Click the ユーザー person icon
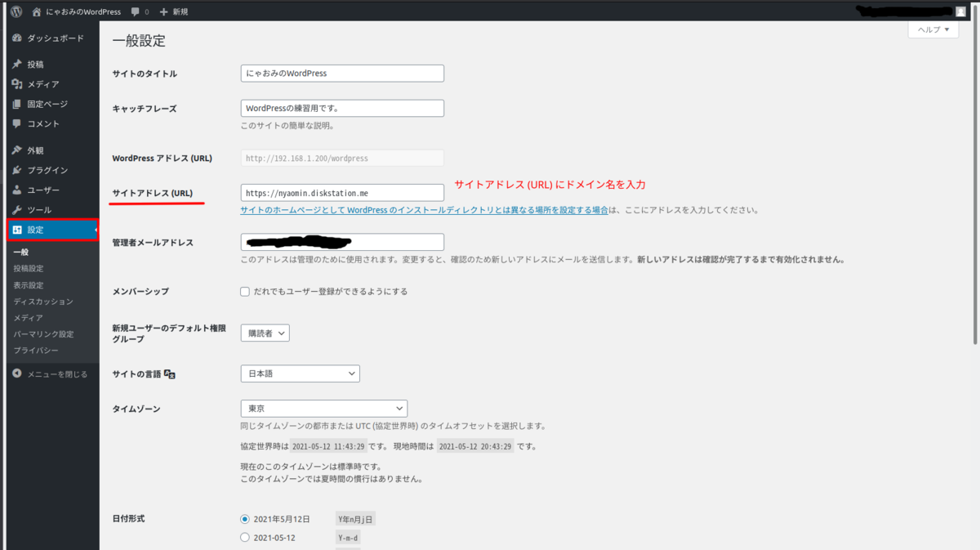Screen dimensions: 980x550 pyautogui.click(x=17, y=190)
